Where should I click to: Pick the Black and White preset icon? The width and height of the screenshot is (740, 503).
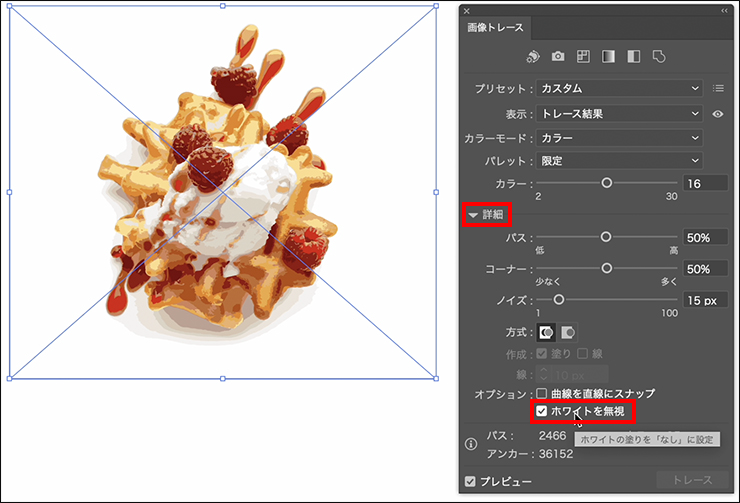[x=633, y=56]
